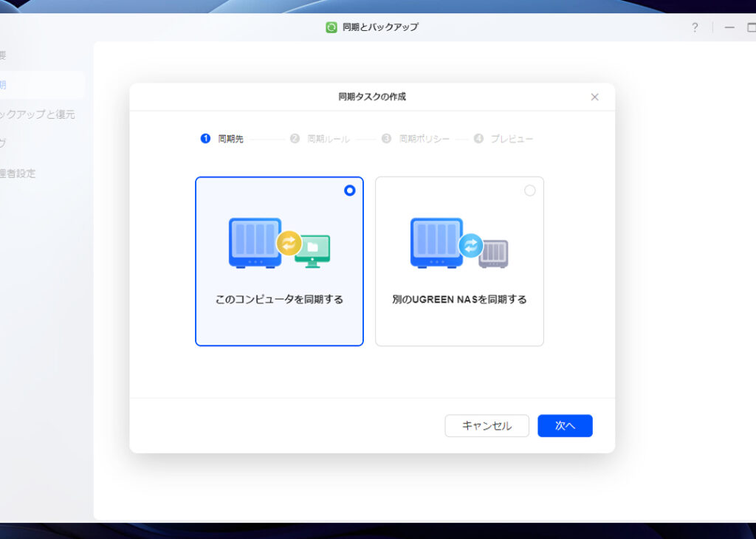Jump to step 2 同期ルール

click(x=320, y=139)
